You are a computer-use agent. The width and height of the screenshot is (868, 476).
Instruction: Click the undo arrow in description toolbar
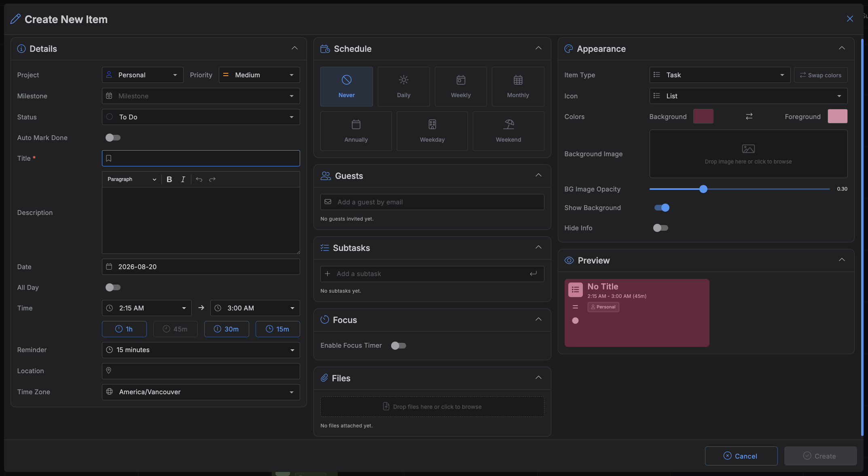pos(199,179)
